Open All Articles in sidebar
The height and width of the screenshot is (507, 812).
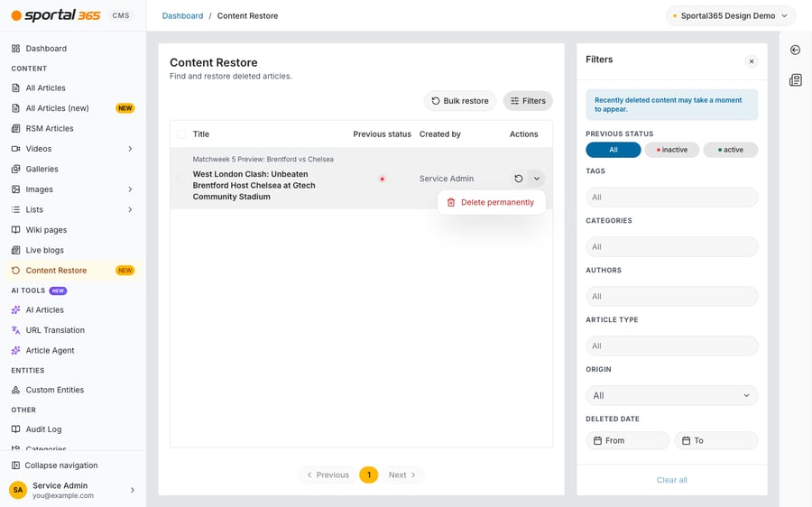click(x=72, y=88)
